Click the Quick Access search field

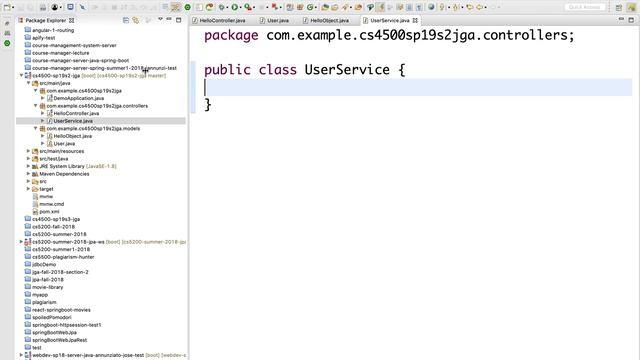click(x=584, y=7)
